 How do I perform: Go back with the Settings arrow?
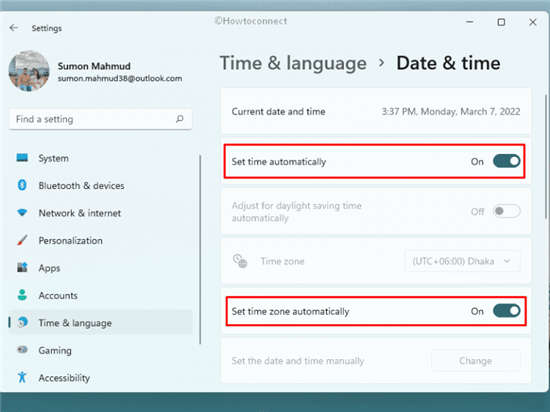pos(14,28)
